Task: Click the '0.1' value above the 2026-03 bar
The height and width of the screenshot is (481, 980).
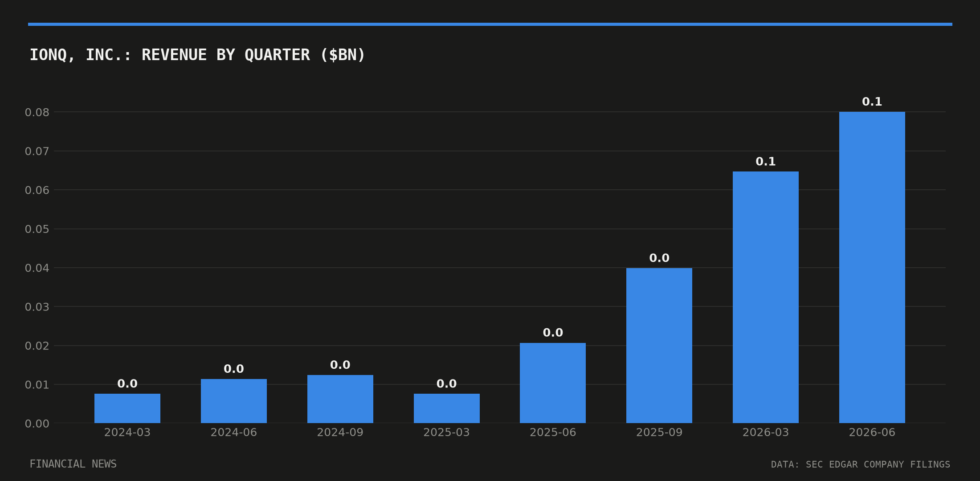Action: coord(766,162)
